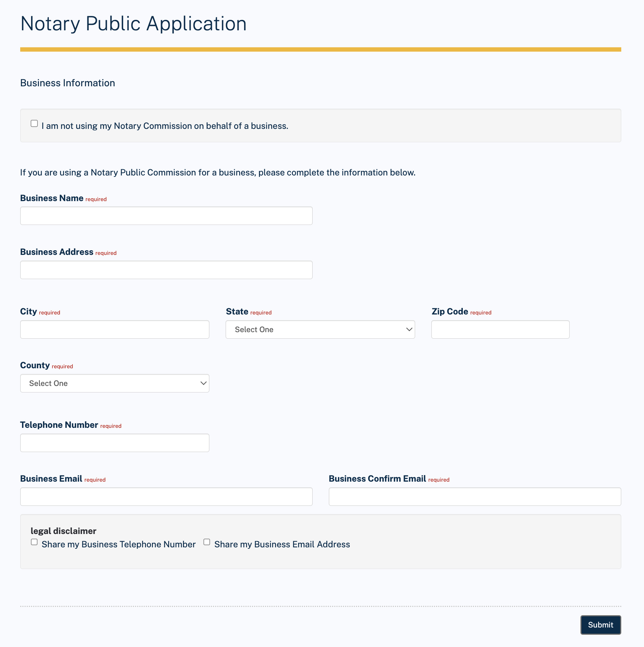Enable "Share my Business Email Address"
644x647 pixels.
click(206, 542)
